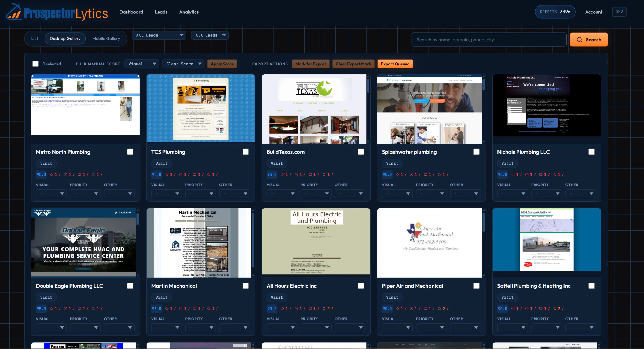Go to the Dashboard page
The height and width of the screenshot is (349, 644).
tap(131, 12)
